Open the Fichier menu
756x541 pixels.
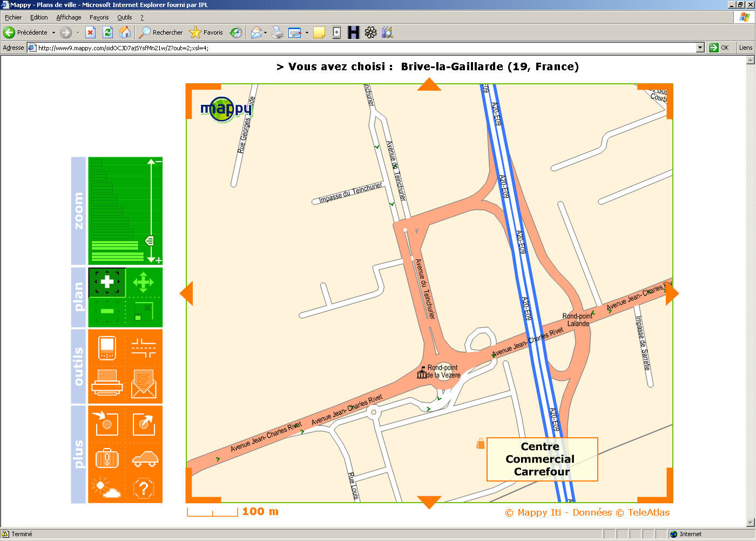click(13, 17)
